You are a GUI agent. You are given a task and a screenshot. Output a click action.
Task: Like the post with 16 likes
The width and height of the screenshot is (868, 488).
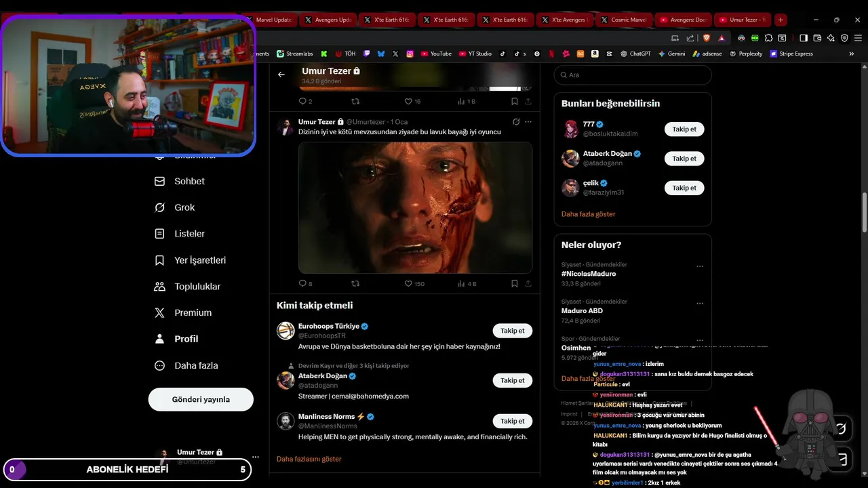pos(413,101)
